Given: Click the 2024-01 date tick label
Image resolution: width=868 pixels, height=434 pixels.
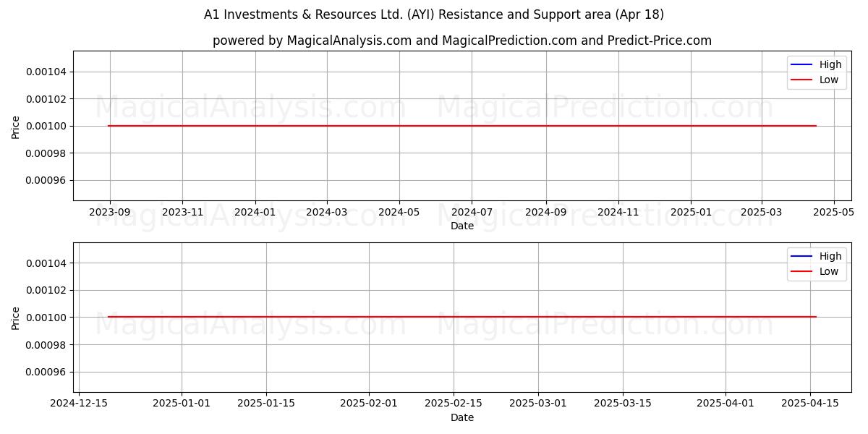Looking at the screenshot, I should coord(255,212).
